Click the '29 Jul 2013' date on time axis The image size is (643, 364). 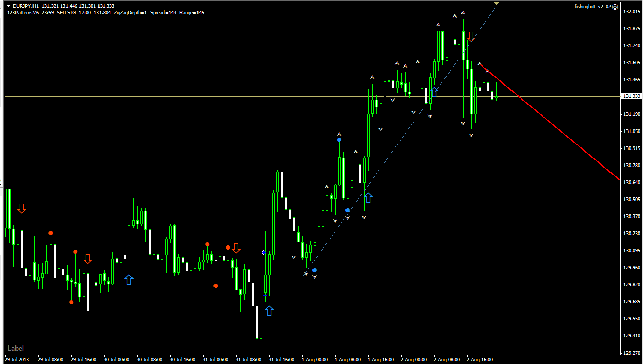pos(18,360)
